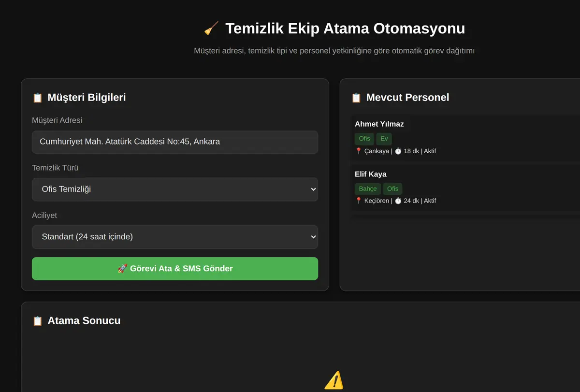The width and height of the screenshot is (580, 392).
Task: Open the Temizlik Türü dropdown
Action: click(x=175, y=189)
